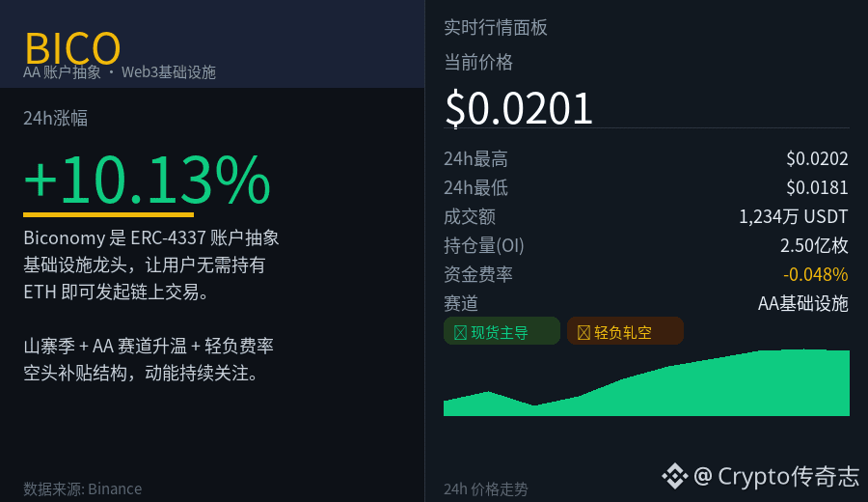The height and width of the screenshot is (502, 868).
Task: Click the '数据来源: Binance' footer text
Action: point(83,488)
